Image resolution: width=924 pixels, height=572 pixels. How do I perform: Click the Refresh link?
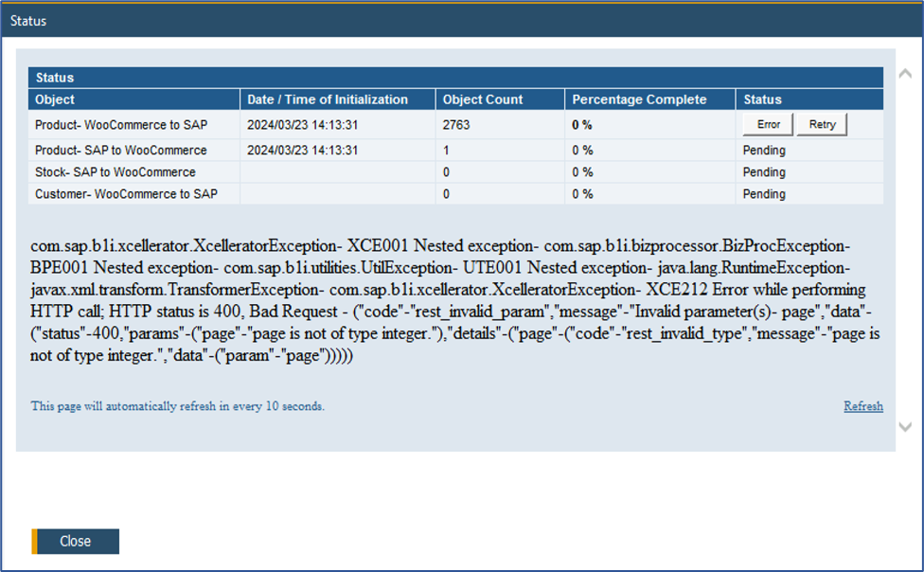pyautogui.click(x=862, y=406)
